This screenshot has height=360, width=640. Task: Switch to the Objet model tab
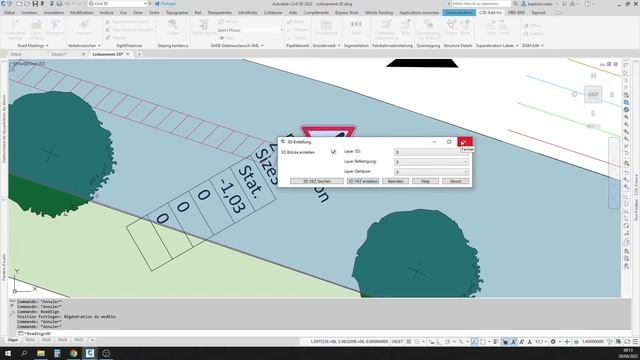(13, 340)
